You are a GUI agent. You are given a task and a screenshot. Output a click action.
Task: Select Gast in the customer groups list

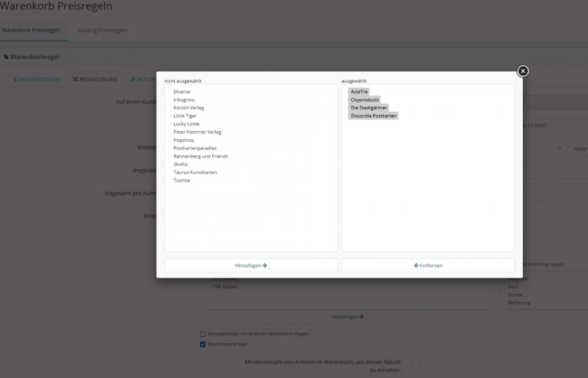(513, 286)
